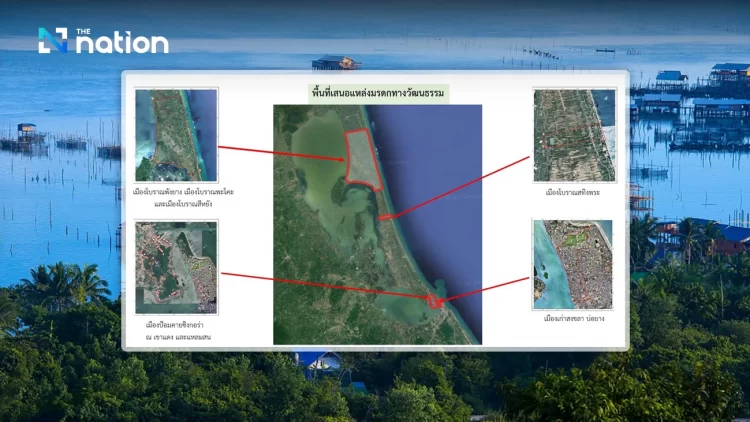Open the top-left satellite thumbnail
Screen dimensions: 750x422
pyautogui.click(x=175, y=135)
